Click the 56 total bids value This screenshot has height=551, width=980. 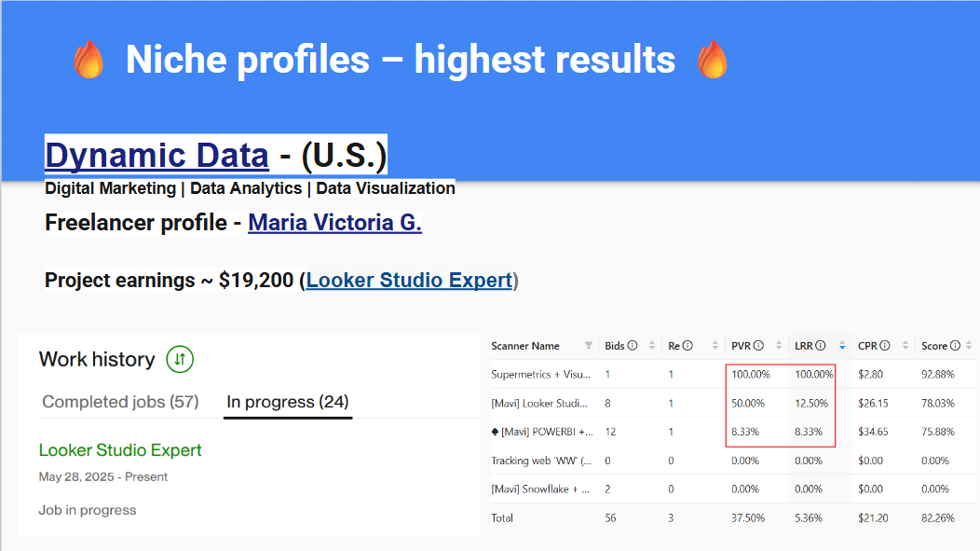coord(610,517)
